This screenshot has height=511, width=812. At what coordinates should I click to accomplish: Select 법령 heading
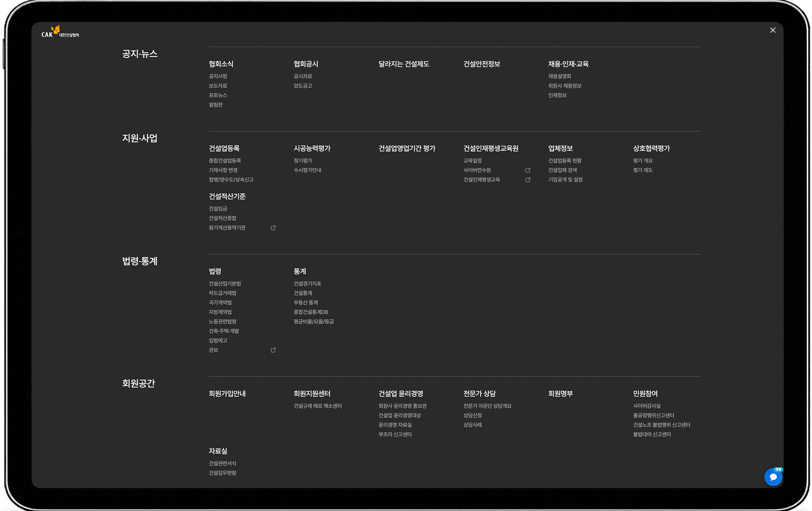[215, 272]
